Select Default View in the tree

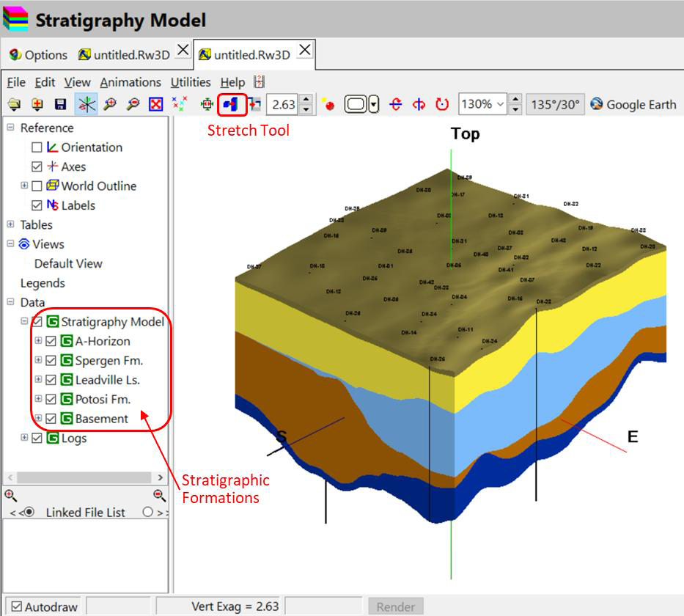pyautogui.click(x=68, y=264)
